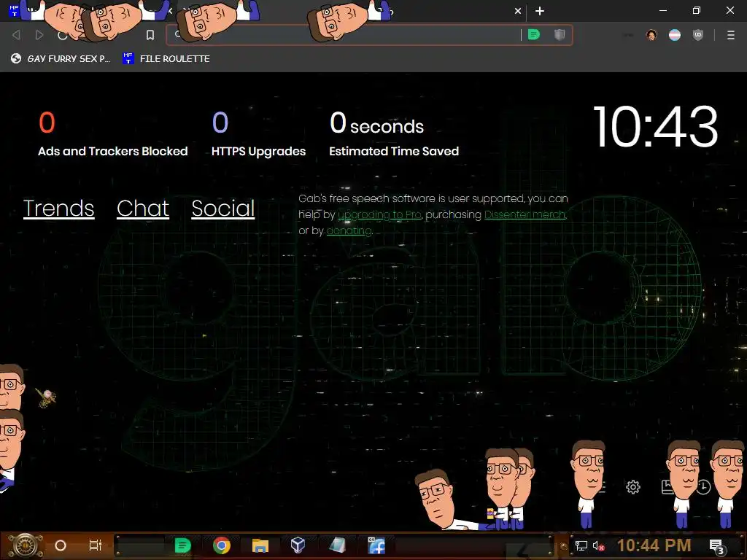Open Task View on the taskbar

[96, 545]
